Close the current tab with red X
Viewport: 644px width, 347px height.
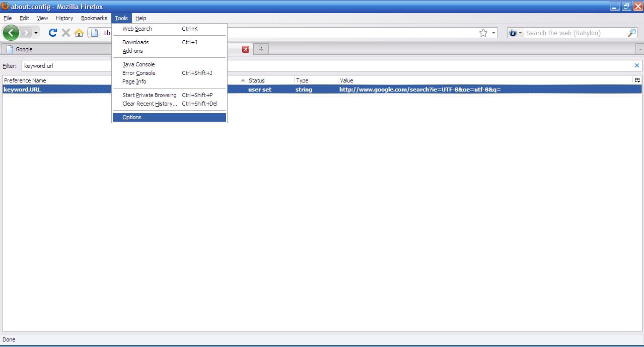(246, 49)
